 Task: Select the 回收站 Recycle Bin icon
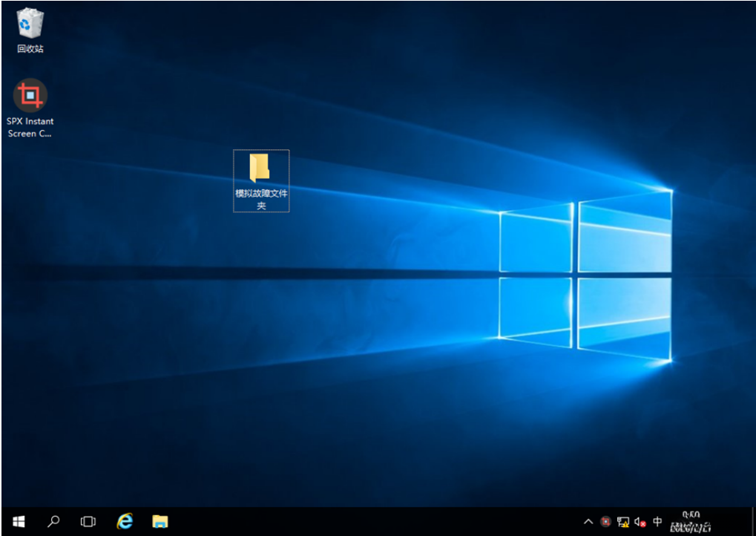point(30,23)
